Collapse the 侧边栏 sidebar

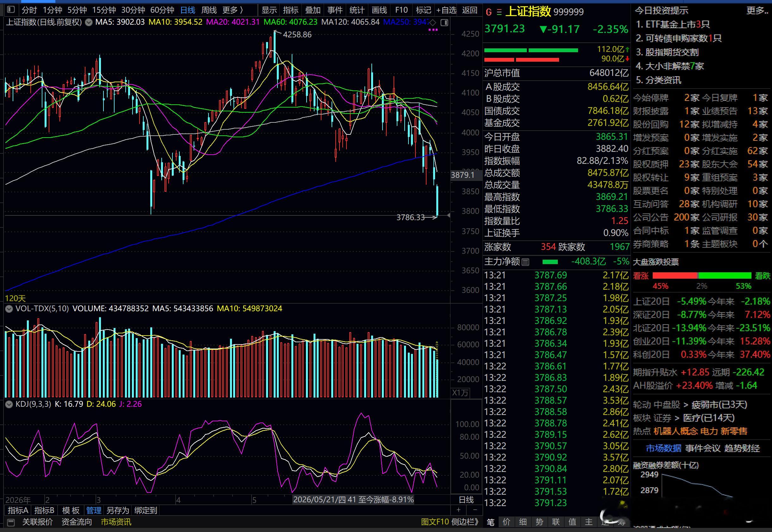pos(465,522)
